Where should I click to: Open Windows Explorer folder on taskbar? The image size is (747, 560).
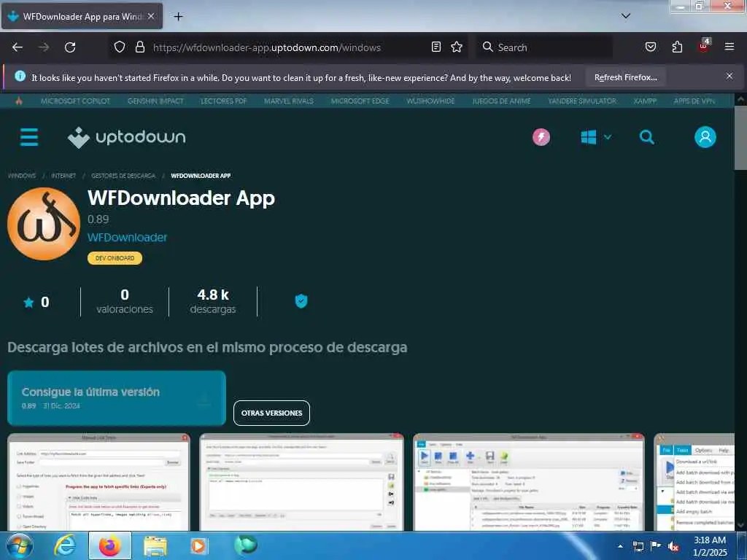click(155, 545)
